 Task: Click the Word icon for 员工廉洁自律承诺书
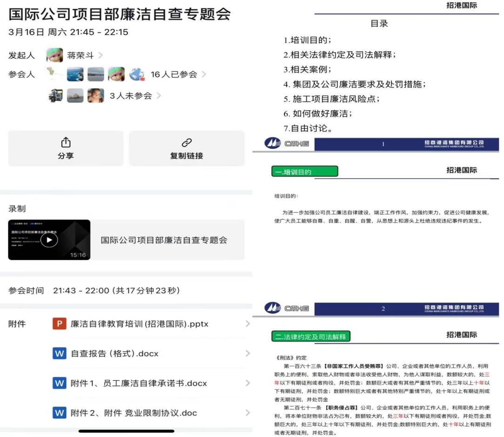click(59, 384)
